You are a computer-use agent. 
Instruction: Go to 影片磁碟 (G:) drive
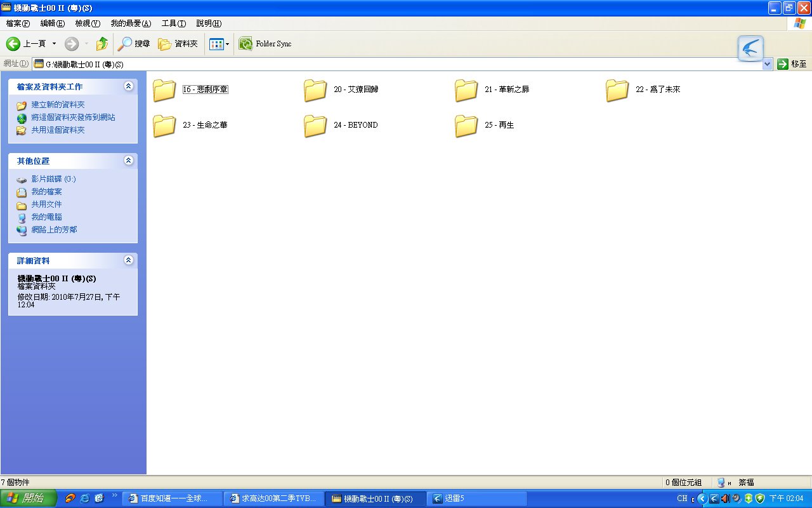click(53, 179)
